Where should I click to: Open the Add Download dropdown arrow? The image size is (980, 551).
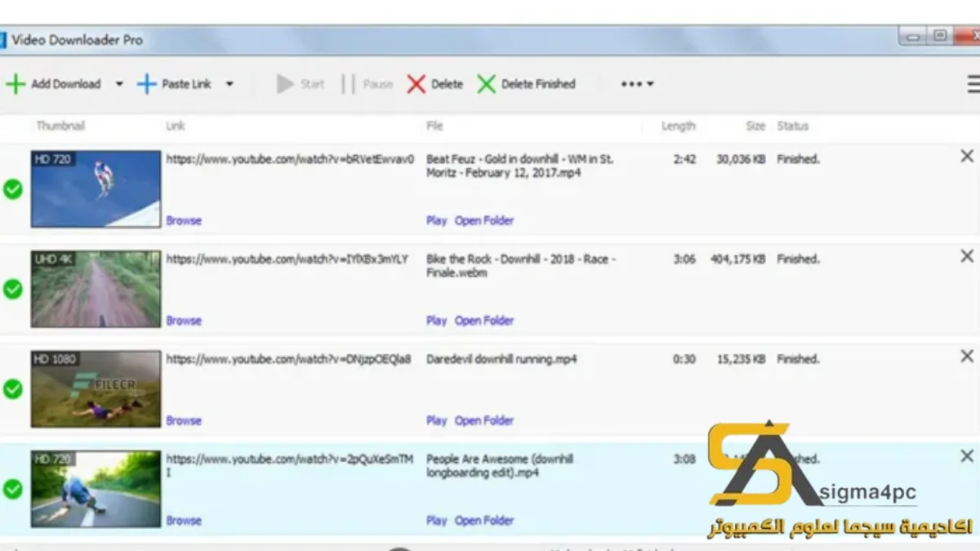click(x=119, y=84)
